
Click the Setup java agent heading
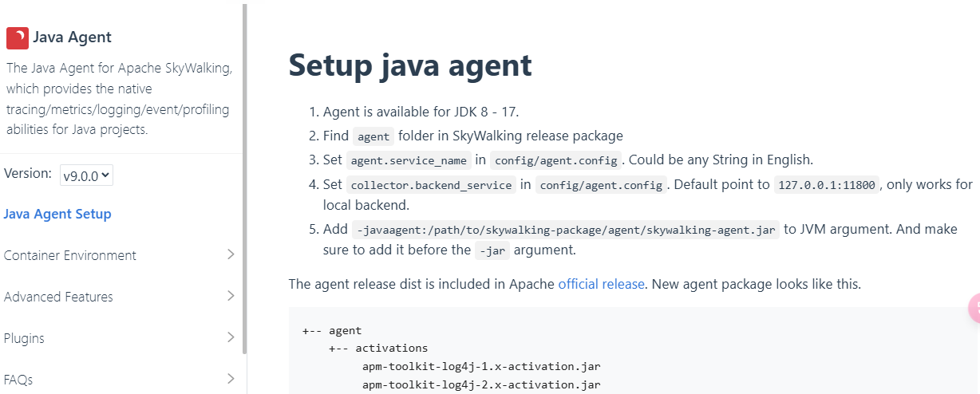410,65
